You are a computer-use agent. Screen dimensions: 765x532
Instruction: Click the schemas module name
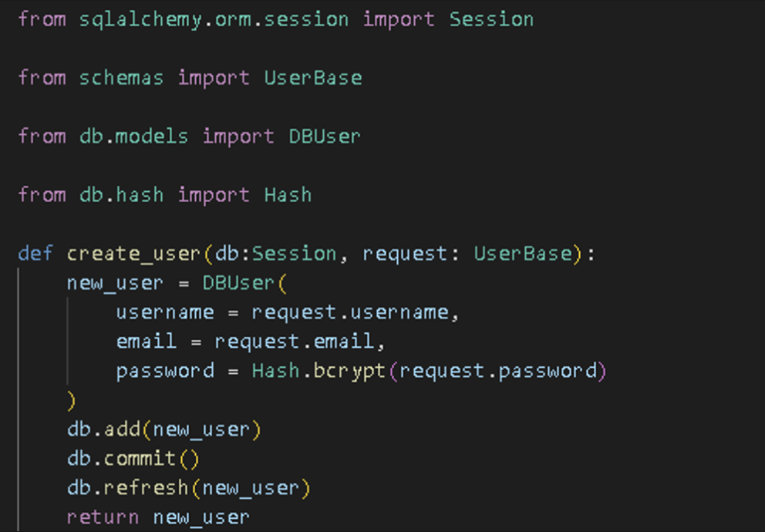coord(121,78)
